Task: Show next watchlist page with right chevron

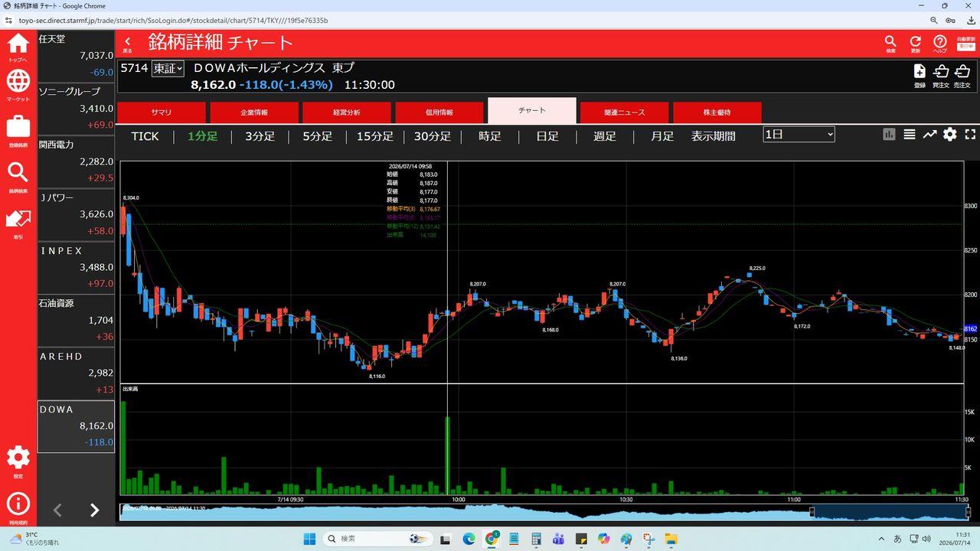Action: (x=94, y=510)
